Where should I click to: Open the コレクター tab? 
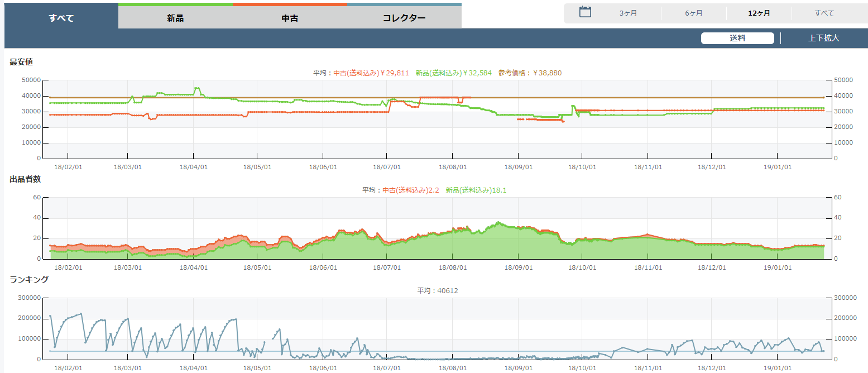pyautogui.click(x=404, y=18)
